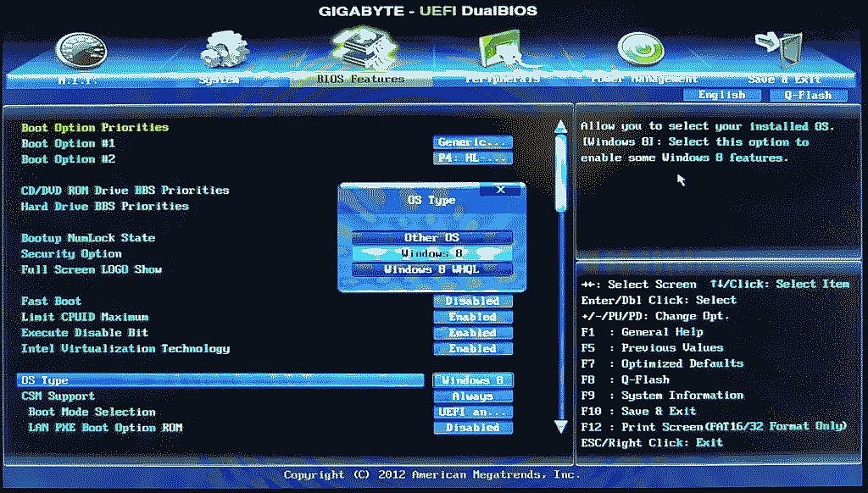Image resolution: width=868 pixels, height=493 pixels.
Task: Switch to the Save & Exit tab label
Action: pyautogui.click(x=784, y=79)
